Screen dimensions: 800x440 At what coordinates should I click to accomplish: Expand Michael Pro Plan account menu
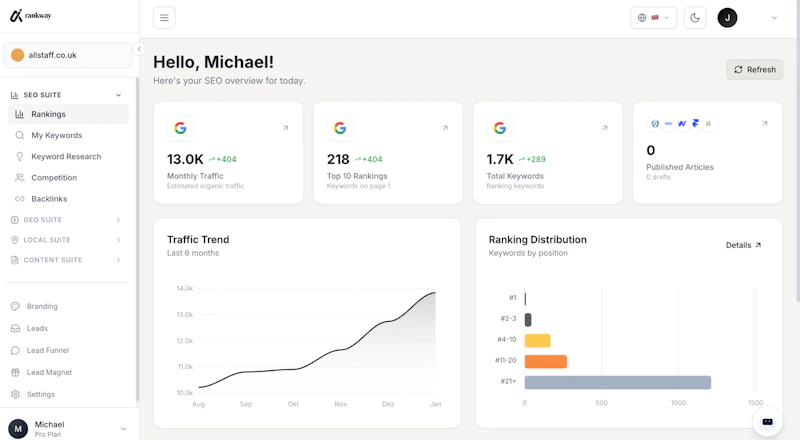pyautogui.click(x=68, y=429)
